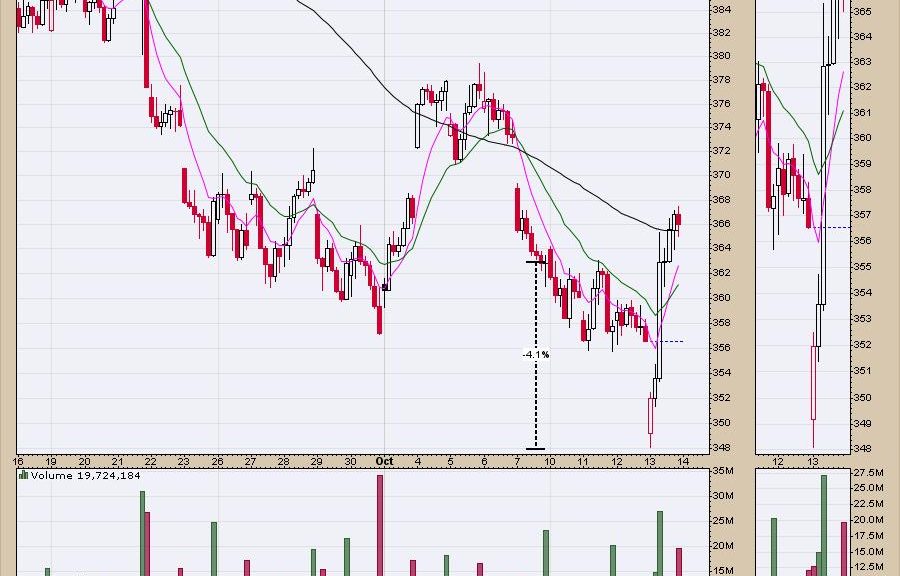Image resolution: width=900 pixels, height=576 pixels.
Task: Click price label "368" on main price scale
Action: [x=721, y=200]
